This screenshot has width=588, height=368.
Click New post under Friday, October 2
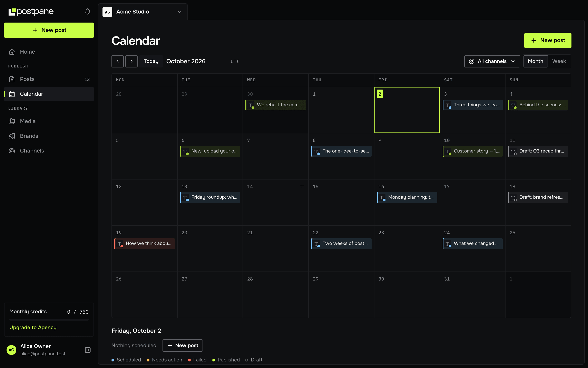pyautogui.click(x=183, y=346)
